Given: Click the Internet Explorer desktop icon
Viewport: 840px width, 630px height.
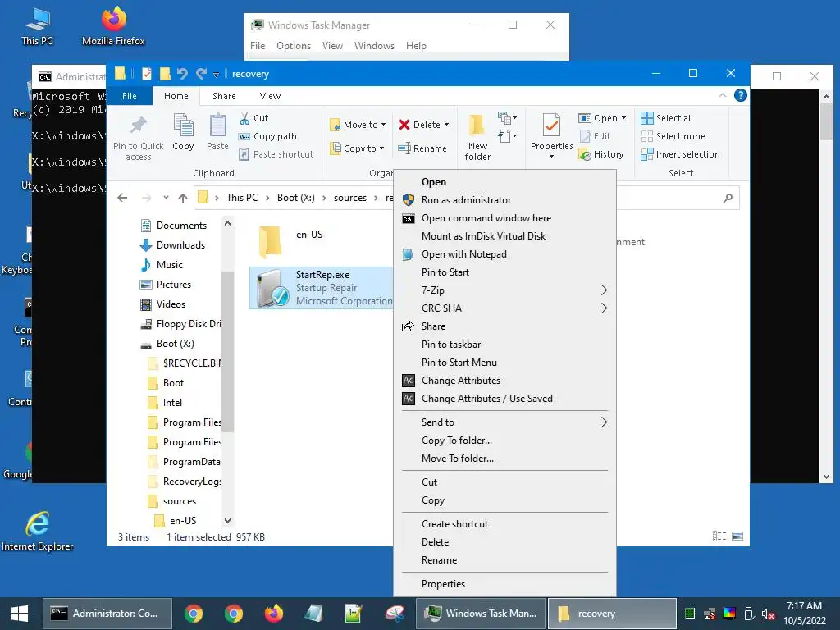Looking at the screenshot, I should (x=38, y=531).
